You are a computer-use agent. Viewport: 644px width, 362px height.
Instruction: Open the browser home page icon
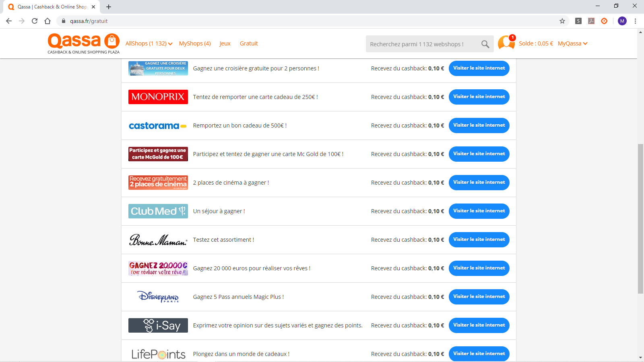click(x=47, y=21)
